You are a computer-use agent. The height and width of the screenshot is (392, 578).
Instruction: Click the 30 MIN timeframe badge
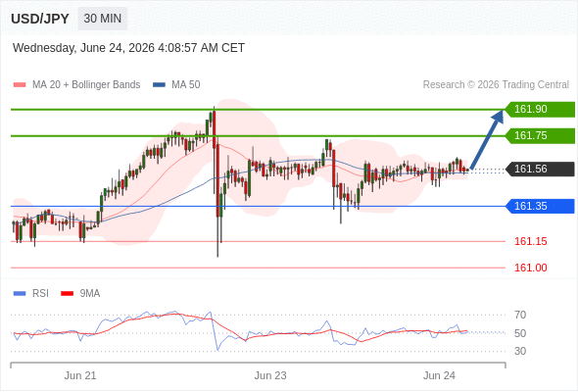pyautogui.click(x=103, y=19)
